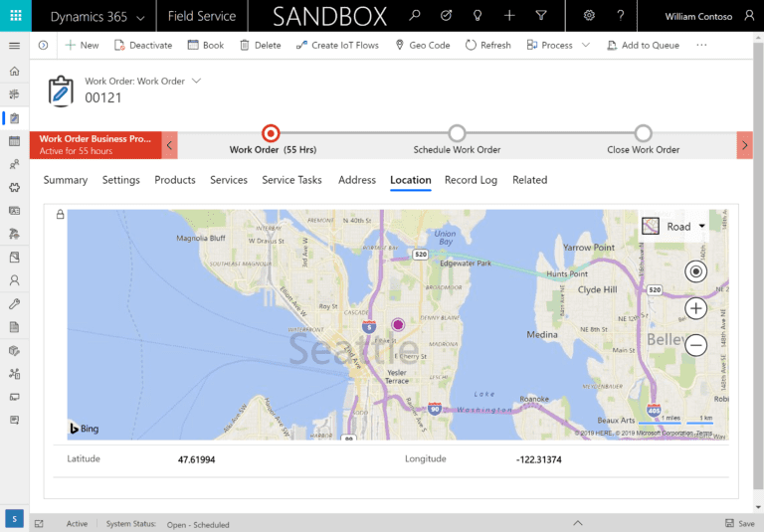
Task: Switch to the Settings tab
Action: pyautogui.click(x=120, y=180)
